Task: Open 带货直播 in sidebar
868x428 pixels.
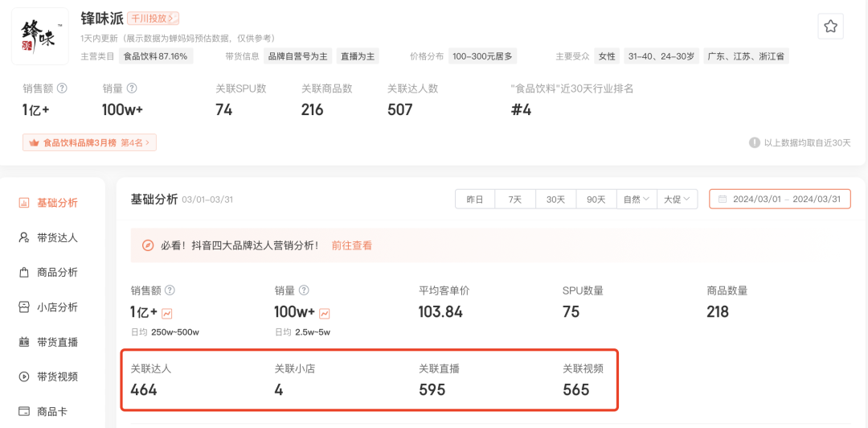Action: click(x=48, y=342)
